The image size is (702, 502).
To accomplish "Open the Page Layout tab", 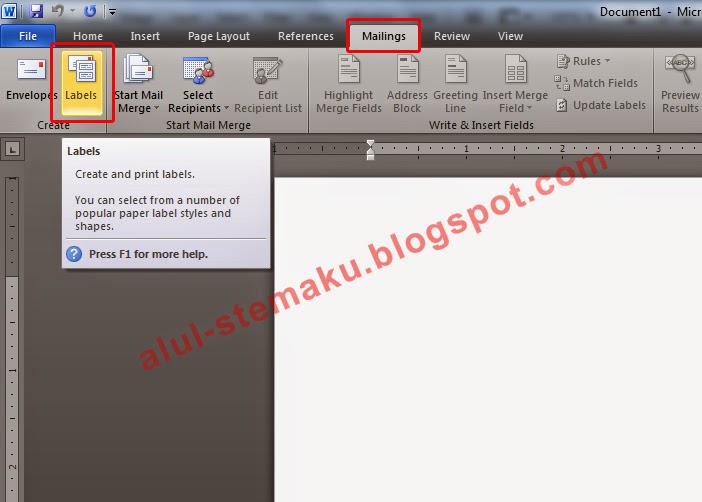I will point(218,36).
